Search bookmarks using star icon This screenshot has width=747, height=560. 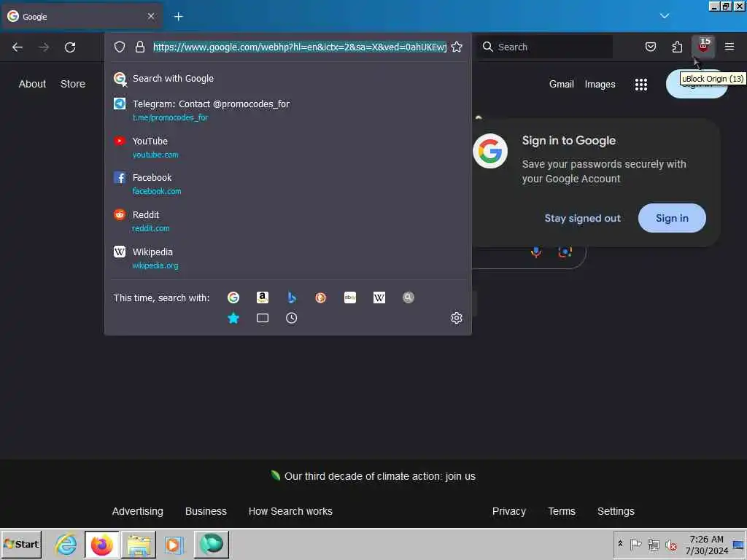pyautogui.click(x=233, y=318)
